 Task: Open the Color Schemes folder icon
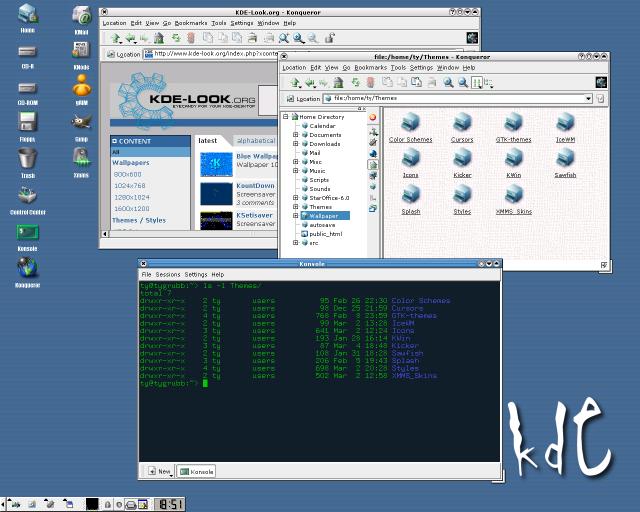click(x=410, y=122)
